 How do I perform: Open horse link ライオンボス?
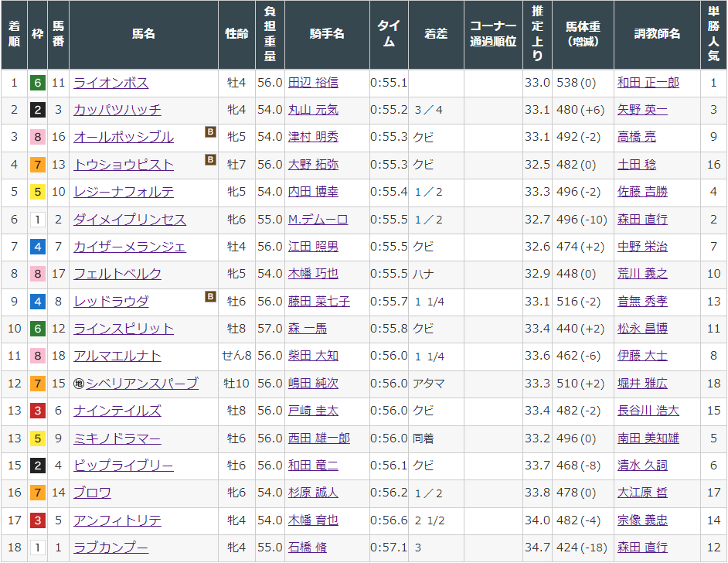[111, 83]
